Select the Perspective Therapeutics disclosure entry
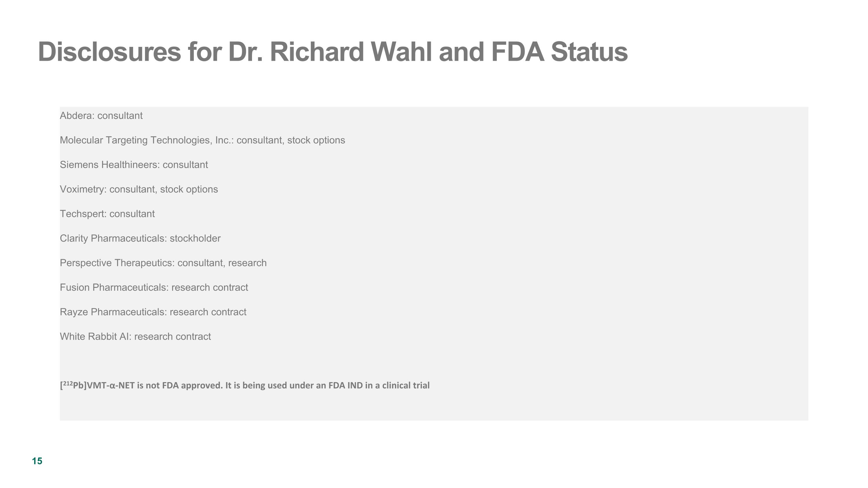This screenshot has height=488, width=868. pyautogui.click(x=163, y=263)
